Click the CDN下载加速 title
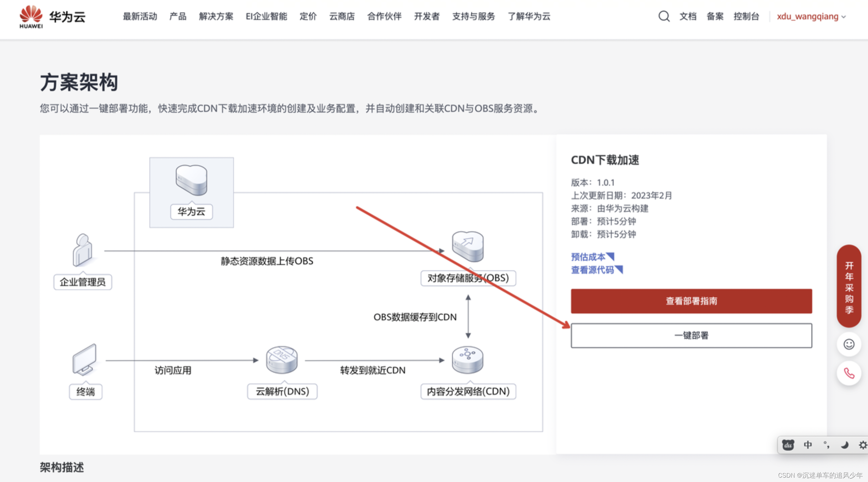Viewport: 868px width, 482px height. click(605, 160)
